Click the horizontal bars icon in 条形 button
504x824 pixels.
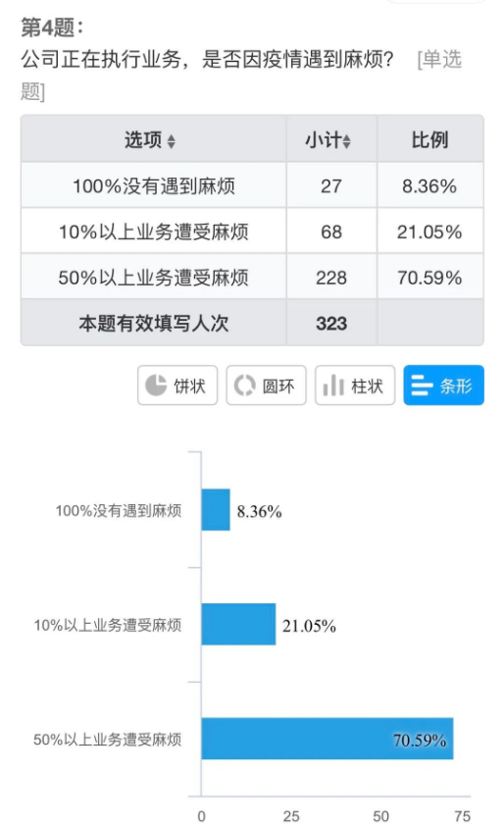422,386
